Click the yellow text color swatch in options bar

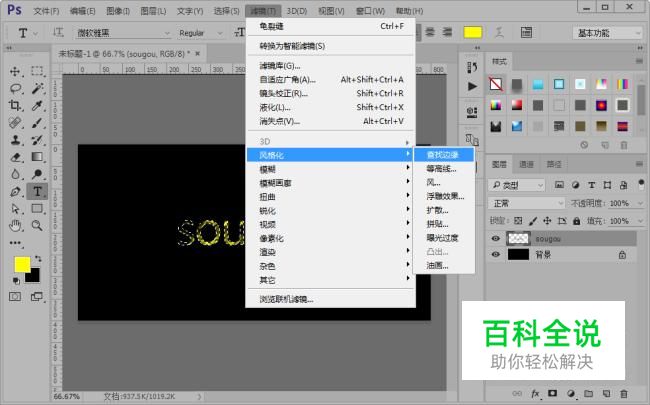click(x=473, y=32)
